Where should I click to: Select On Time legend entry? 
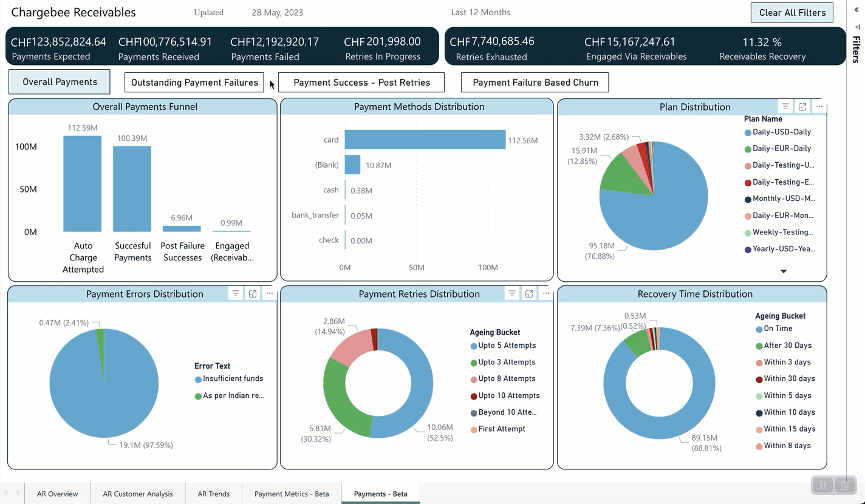pyautogui.click(x=774, y=329)
